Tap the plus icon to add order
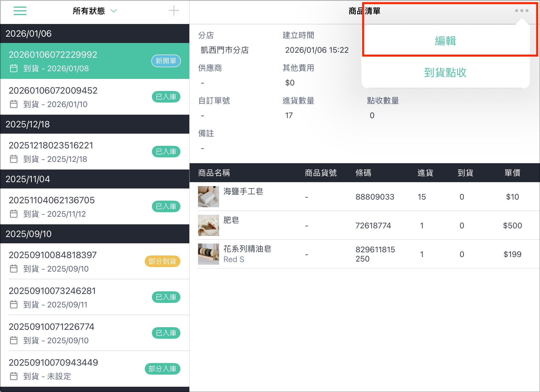 pyautogui.click(x=174, y=11)
